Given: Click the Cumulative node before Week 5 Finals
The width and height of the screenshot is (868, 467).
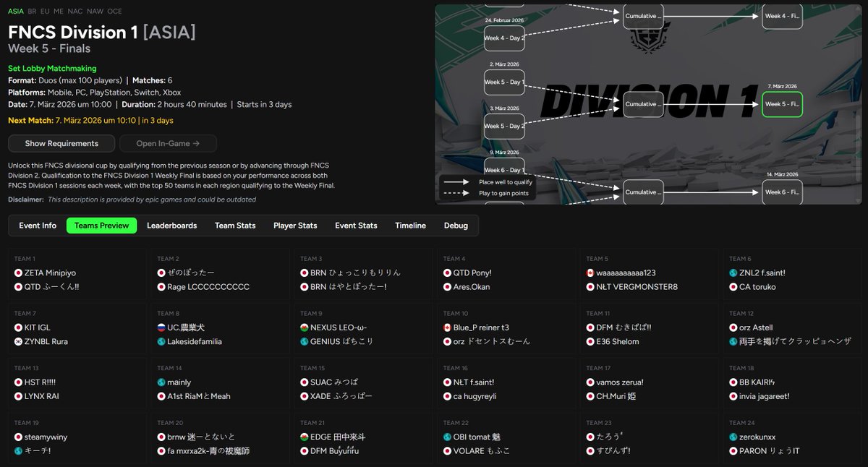Looking at the screenshot, I should click(643, 104).
